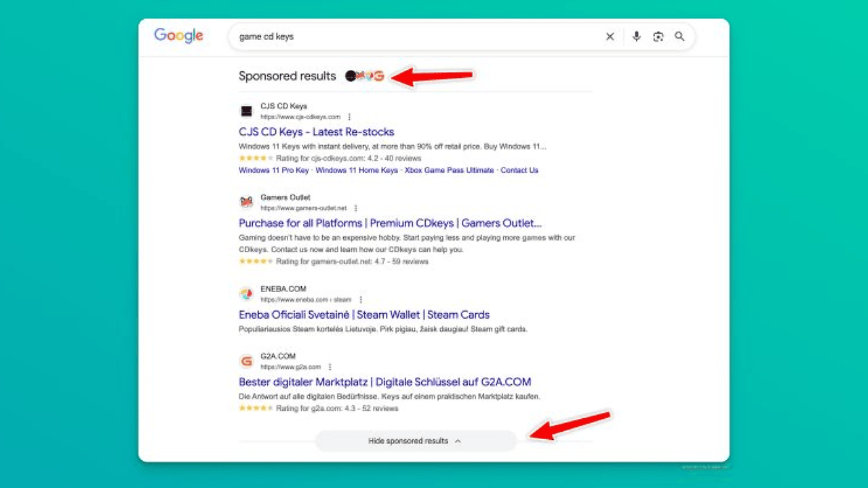This screenshot has height=488, width=868.
Task: Click the magnifying glass search icon
Action: 679,37
